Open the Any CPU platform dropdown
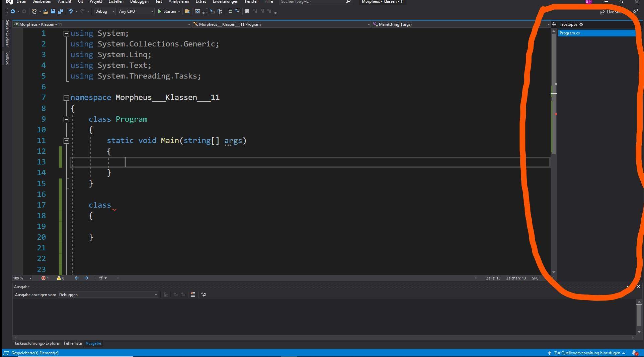Screen dimensions: 644x357 click(x=136, y=11)
